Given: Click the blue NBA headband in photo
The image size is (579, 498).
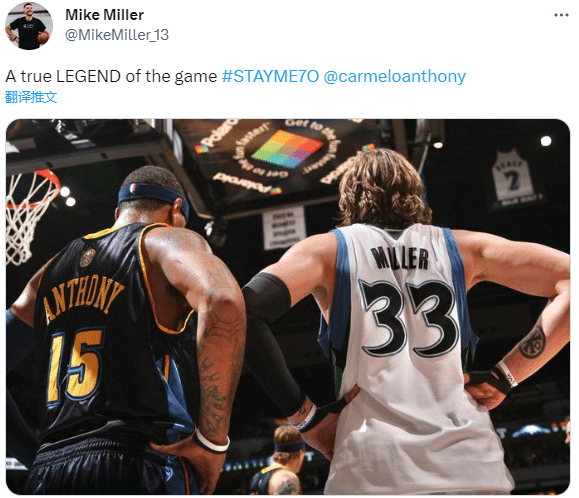Looking at the screenshot, I should (x=153, y=198).
